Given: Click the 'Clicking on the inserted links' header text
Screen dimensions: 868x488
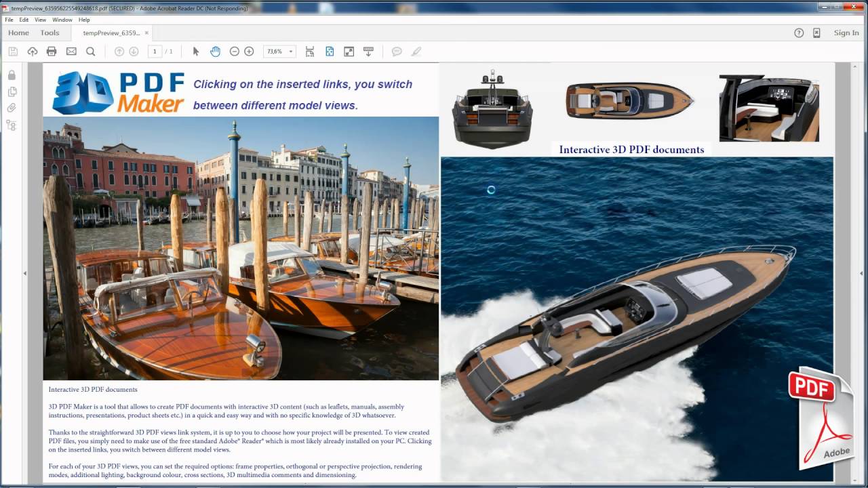Looking at the screenshot, I should pos(302,94).
